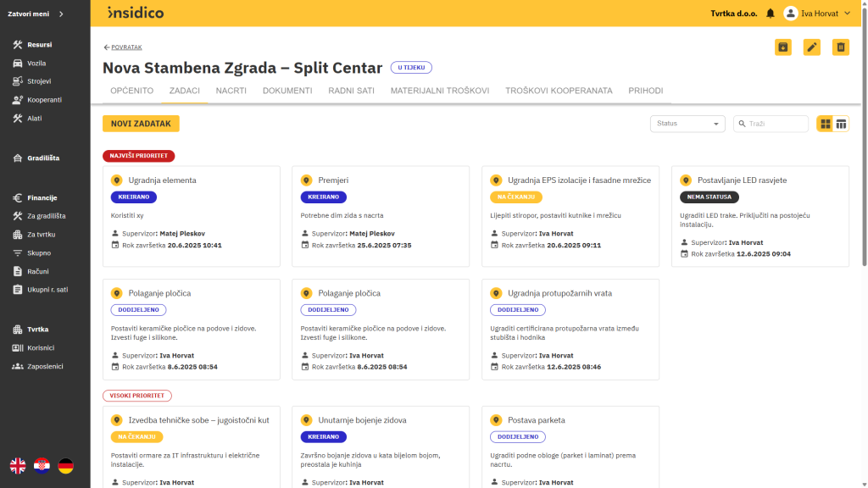This screenshot has width=868, height=488.
Task: Toggle the Croatian flag language option
Action: [42, 465]
